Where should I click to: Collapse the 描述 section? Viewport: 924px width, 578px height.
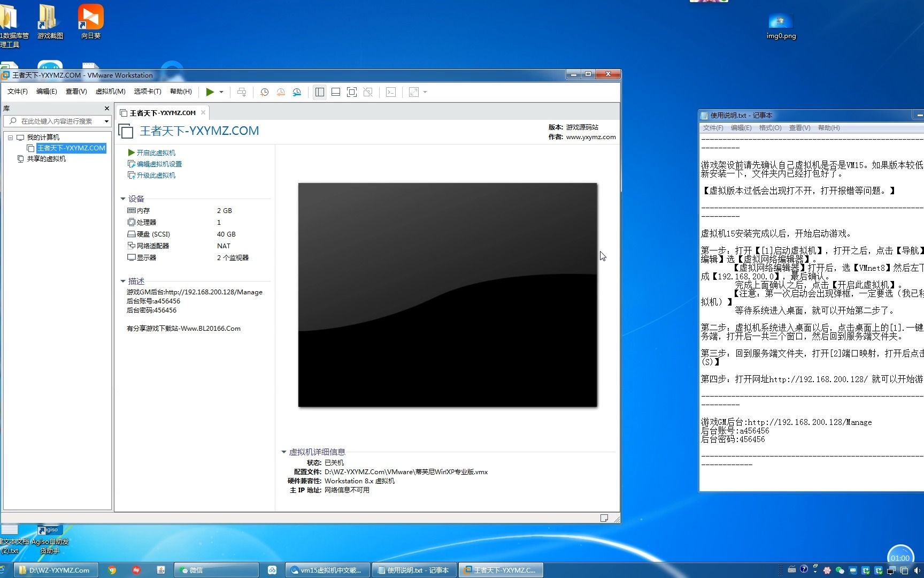click(x=123, y=282)
